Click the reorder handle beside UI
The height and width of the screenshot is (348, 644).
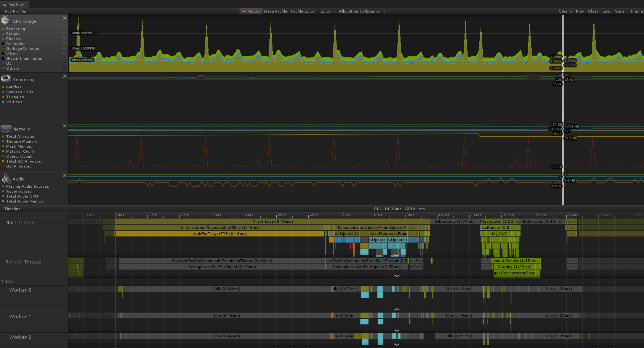[64, 64]
